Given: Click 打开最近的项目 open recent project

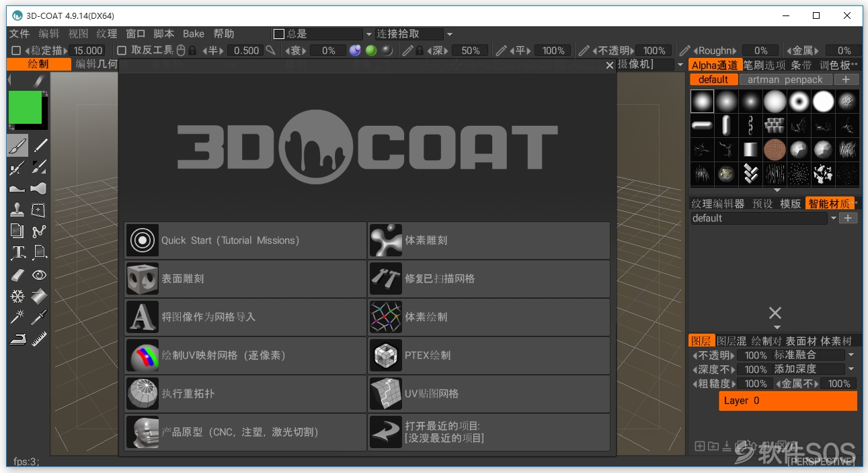Looking at the screenshot, I should [x=489, y=432].
